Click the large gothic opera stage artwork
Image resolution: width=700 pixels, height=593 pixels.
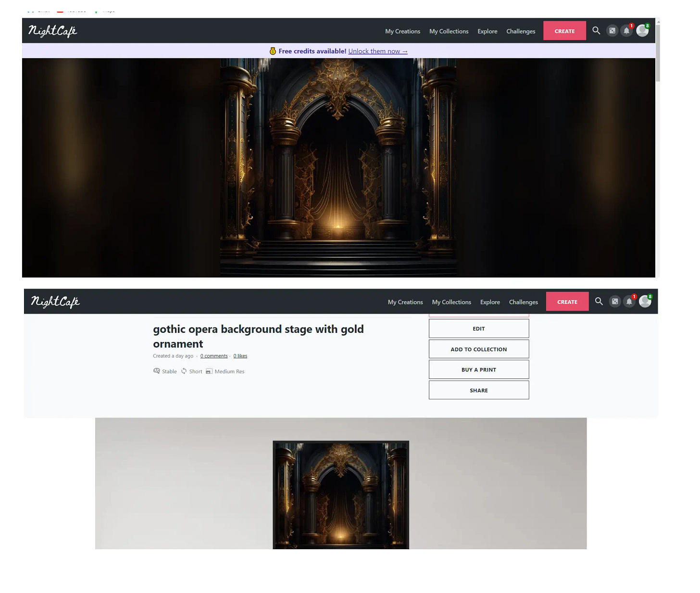338,167
